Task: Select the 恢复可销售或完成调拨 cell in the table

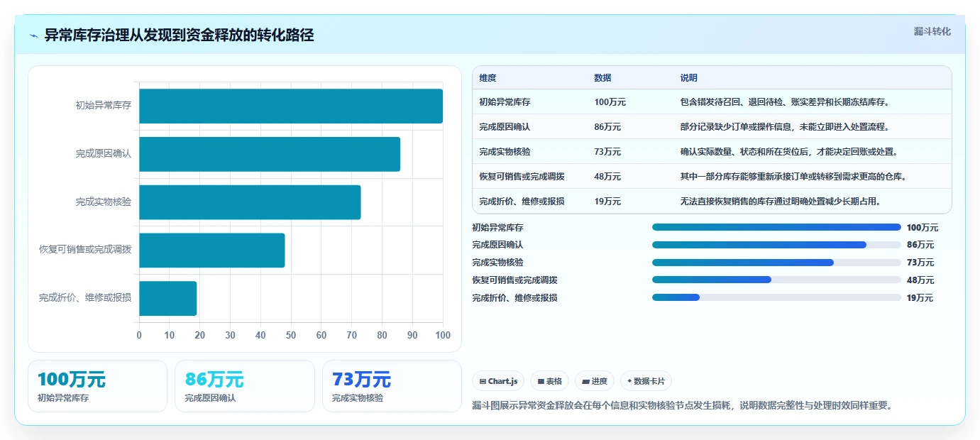Action: pos(522,177)
